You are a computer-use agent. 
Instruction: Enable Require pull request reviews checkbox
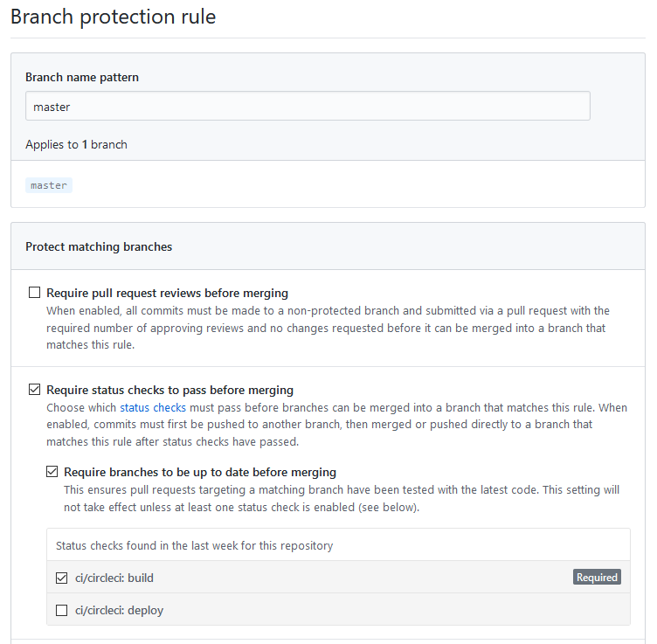(34, 293)
